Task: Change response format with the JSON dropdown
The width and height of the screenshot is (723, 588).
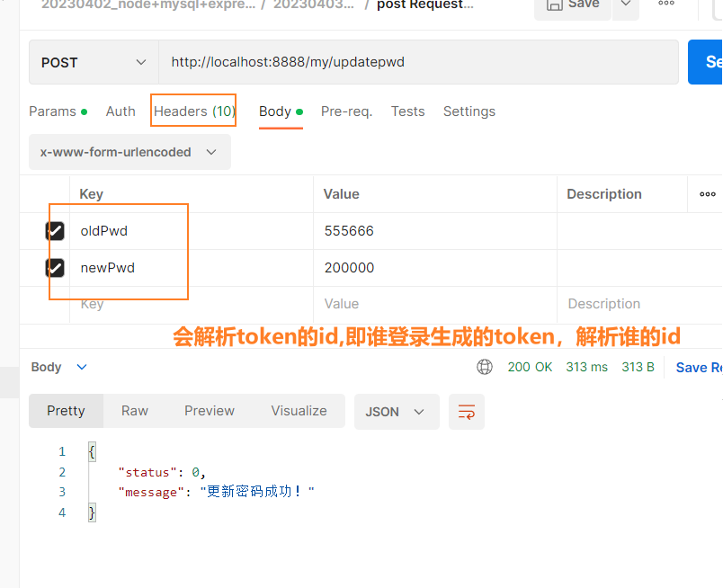Action: point(396,411)
